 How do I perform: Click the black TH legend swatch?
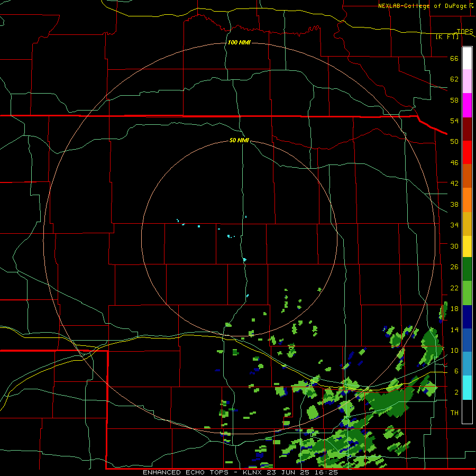click(467, 411)
